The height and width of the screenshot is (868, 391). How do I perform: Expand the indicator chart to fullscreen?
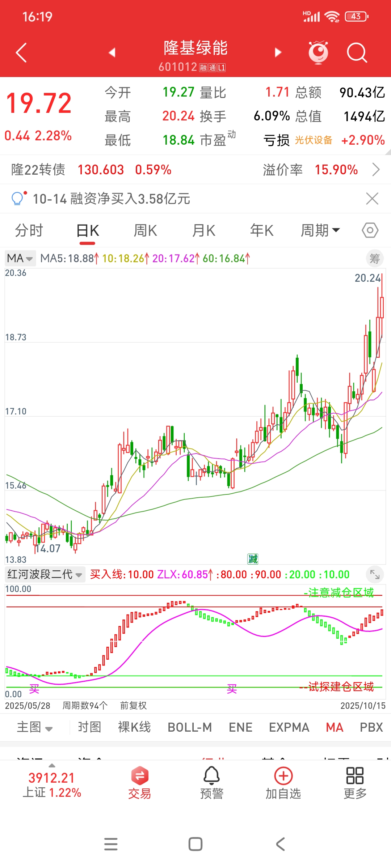(x=375, y=574)
